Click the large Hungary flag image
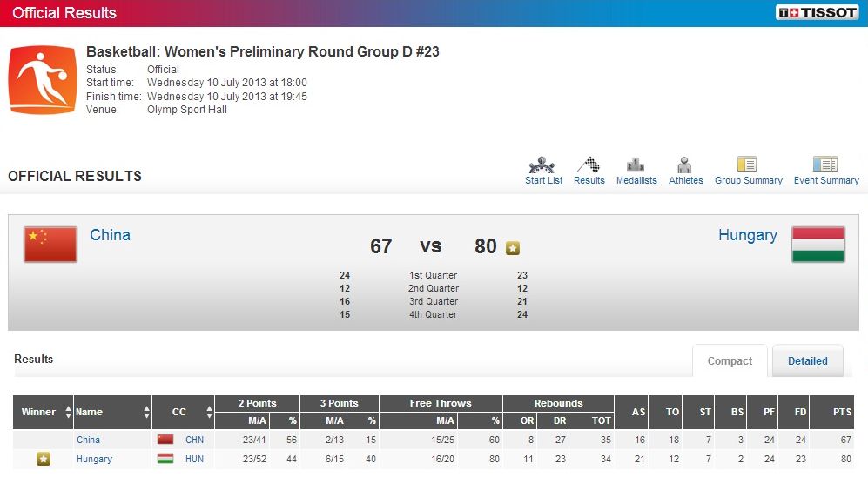The image size is (868, 491). point(818,245)
